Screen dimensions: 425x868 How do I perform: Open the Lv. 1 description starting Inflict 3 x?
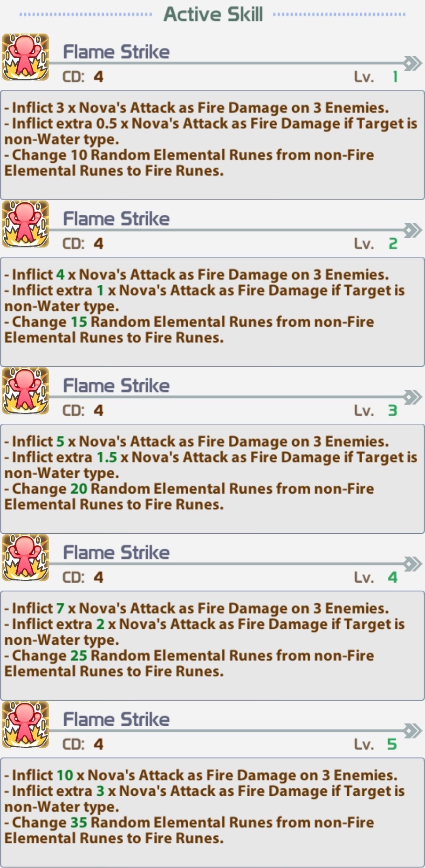point(212,145)
